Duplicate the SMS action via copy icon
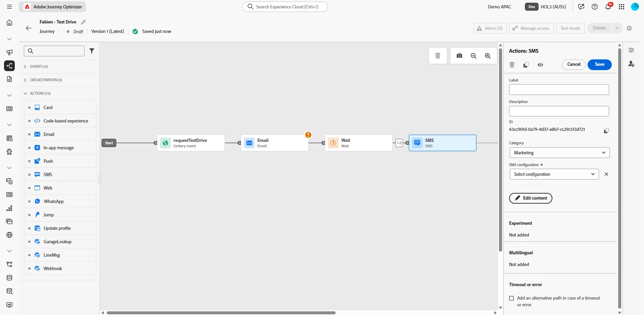 [x=526, y=65]
